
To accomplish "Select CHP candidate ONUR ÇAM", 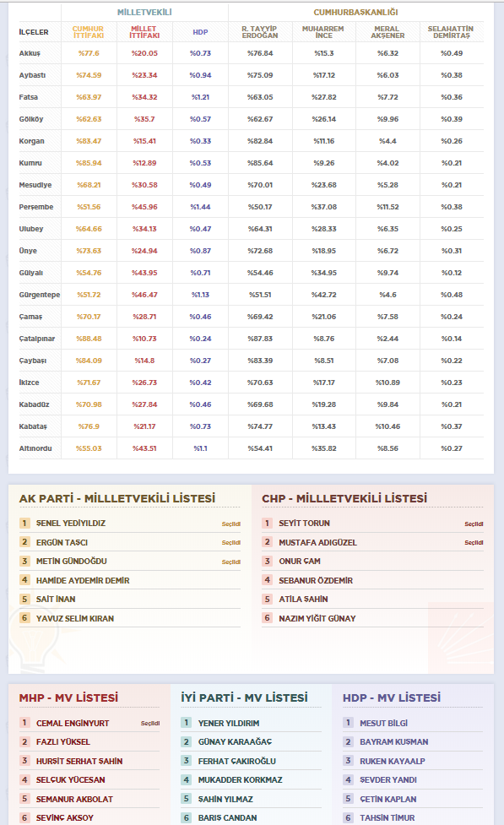I will 300,562.
